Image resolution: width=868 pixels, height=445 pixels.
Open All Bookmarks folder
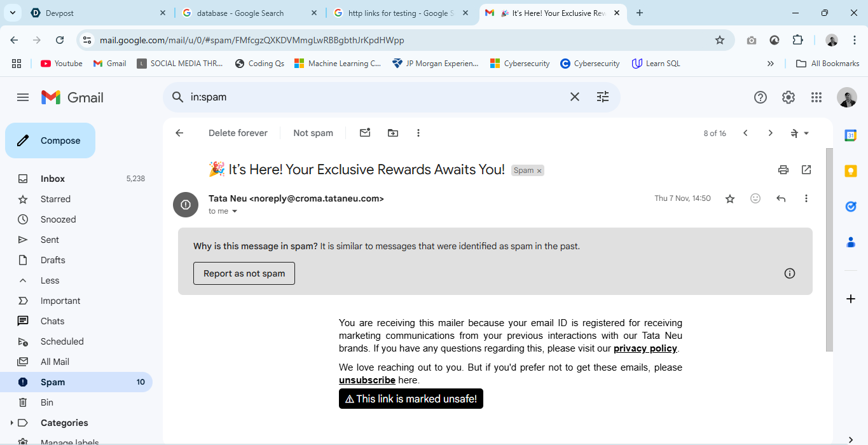(828, 64)
